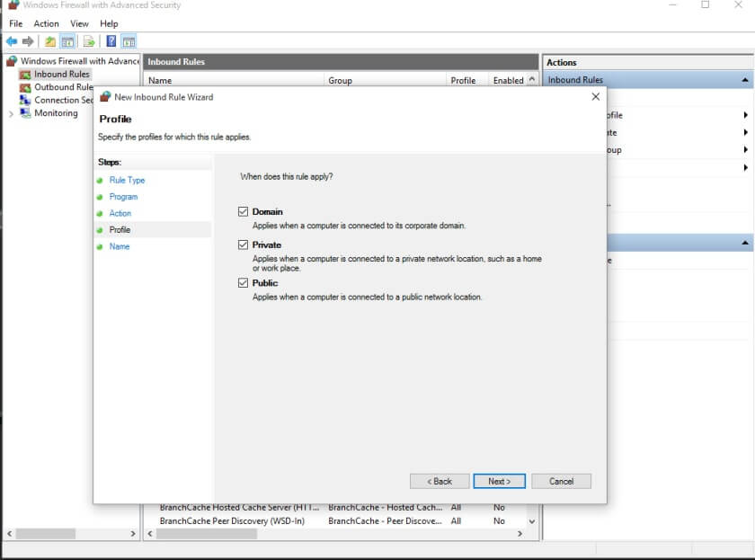Open the Action menu
Image resolution: width=755 pixels, height=560 pixels.
pos(46,23)
